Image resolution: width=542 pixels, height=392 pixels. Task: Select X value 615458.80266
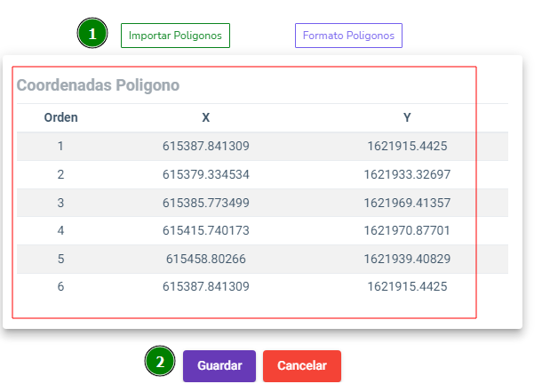pyautogui.click(x=206, y=259)
